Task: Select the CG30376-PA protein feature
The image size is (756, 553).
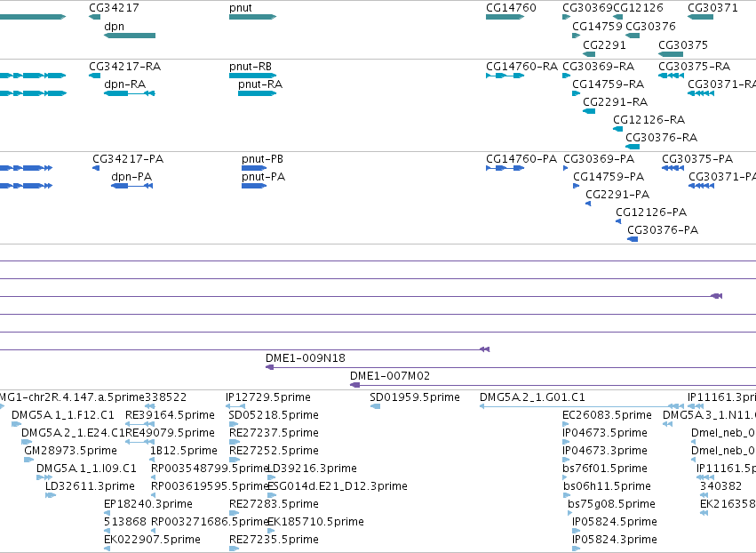Action: [633, 239]
